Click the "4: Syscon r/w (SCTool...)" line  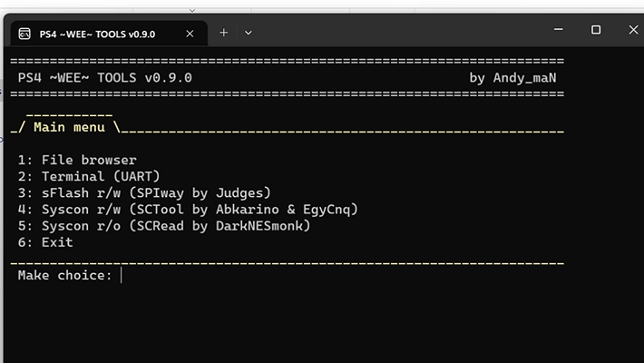pos(188,210)
